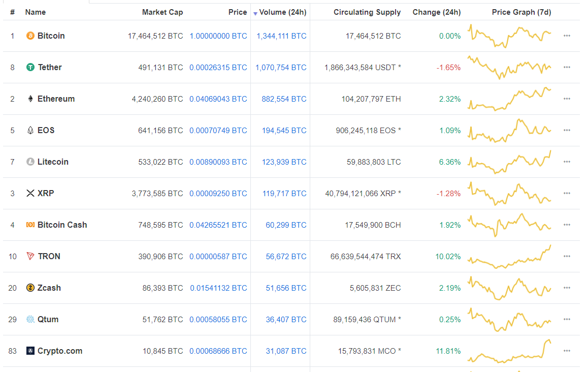Image resolution: width=588 pixels, height=372 pixels.
Task: View TRON 7-day price graph
Action: pyautogui.click(x=509, y=257)
